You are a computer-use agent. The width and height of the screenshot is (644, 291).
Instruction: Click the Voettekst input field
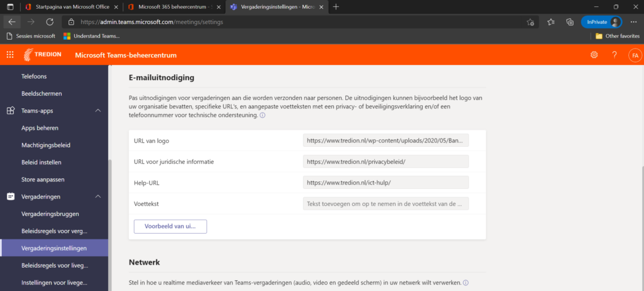pos(386,203)
